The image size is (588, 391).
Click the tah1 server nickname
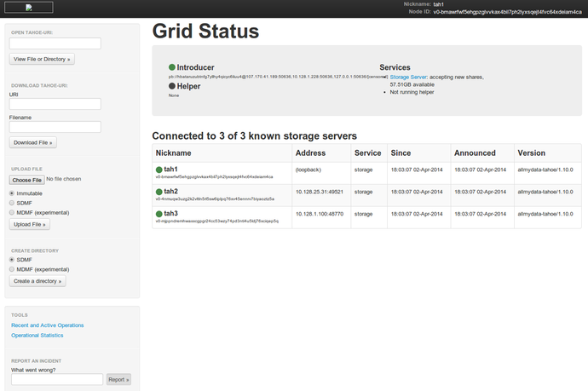tap(170, 169)
